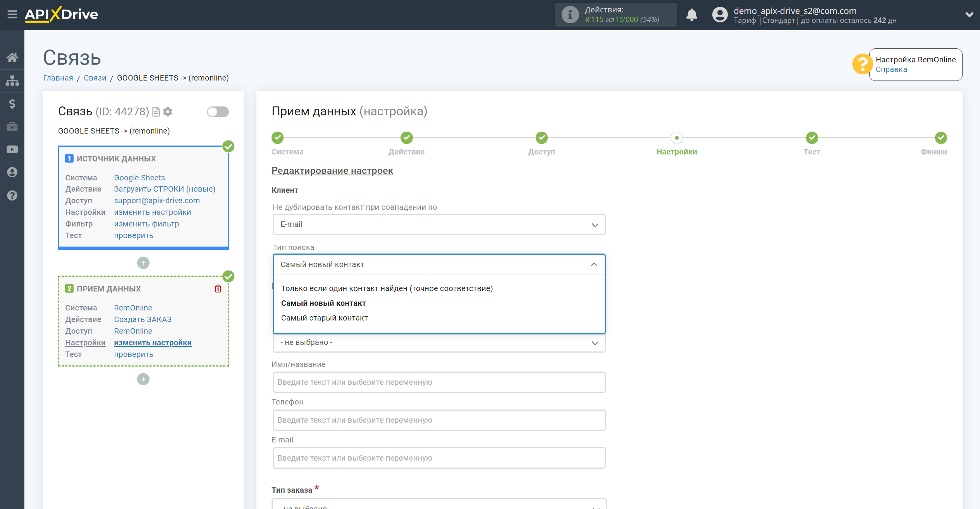Click the client E-mail input field
The height and width of the screenshot is (509, 980).
coord(439,458)
